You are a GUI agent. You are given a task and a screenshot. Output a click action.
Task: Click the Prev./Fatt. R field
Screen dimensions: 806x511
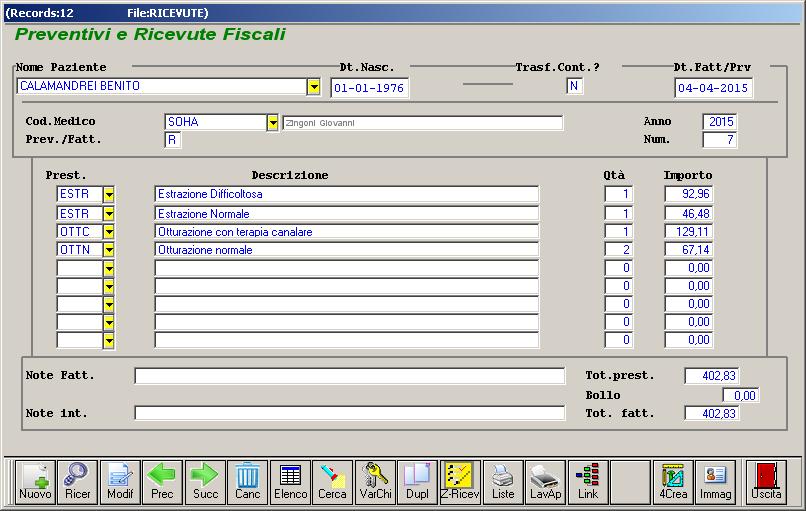pos(172,140)
